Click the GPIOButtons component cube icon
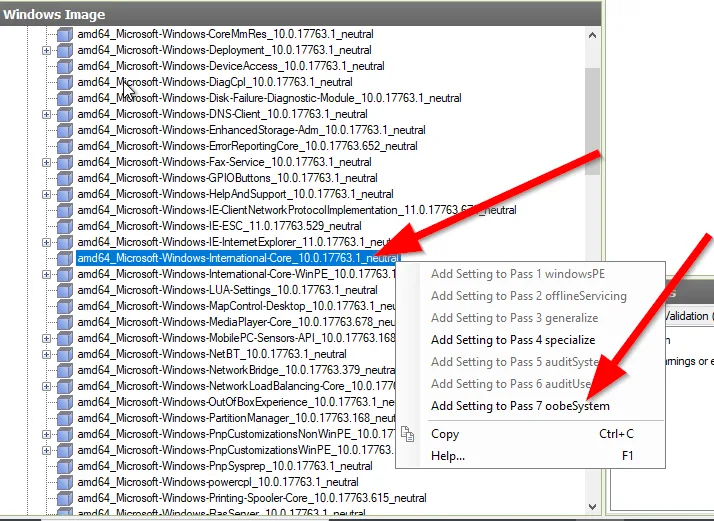This screenshot has width=714, height=521. point(65,178)
